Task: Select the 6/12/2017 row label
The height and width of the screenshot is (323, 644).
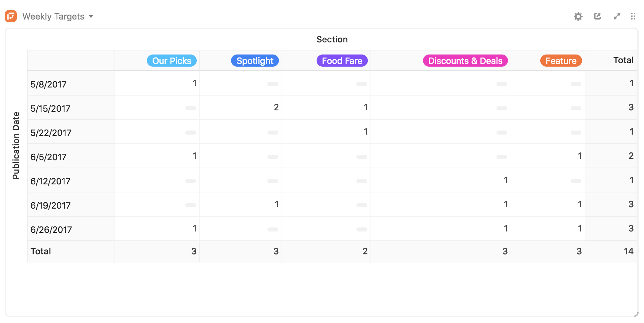Action: point(51,181)
